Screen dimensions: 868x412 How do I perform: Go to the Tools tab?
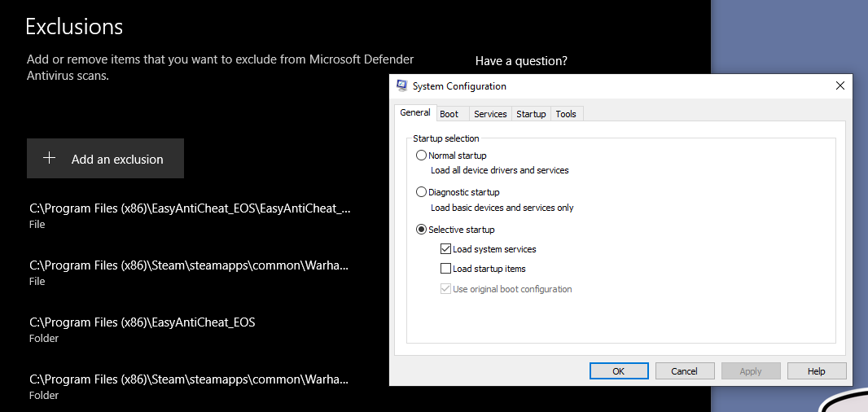point(566,114)
